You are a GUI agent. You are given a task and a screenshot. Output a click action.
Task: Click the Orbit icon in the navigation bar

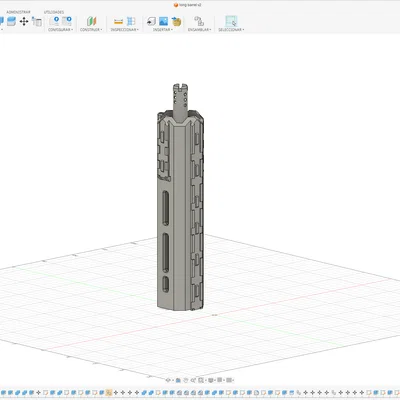[x=168, y=380]
